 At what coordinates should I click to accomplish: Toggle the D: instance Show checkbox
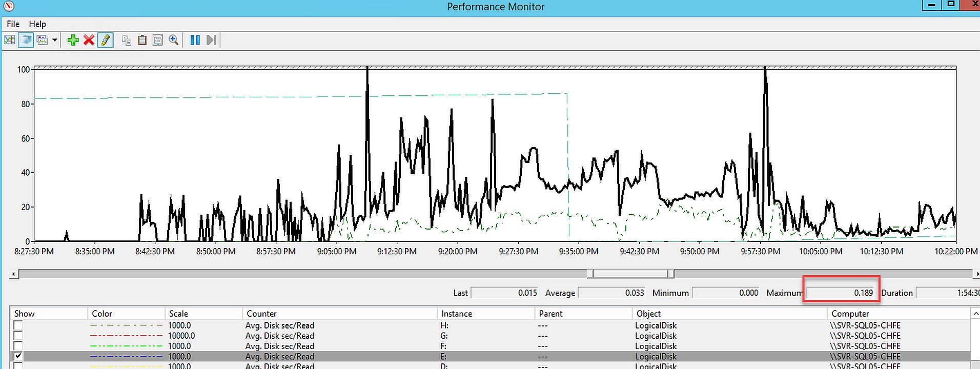point(18,366)
